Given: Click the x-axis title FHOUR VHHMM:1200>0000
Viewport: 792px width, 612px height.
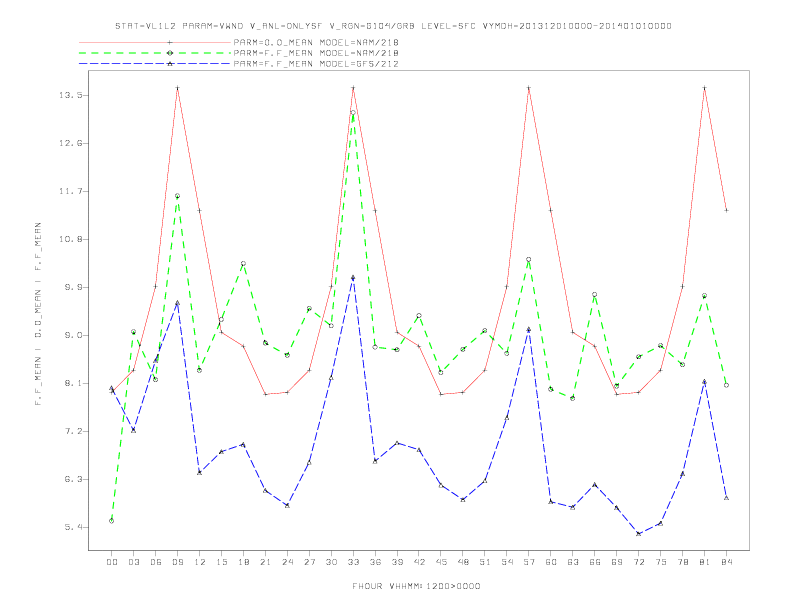Looking at the screenshot, I should tap(416, 586).
